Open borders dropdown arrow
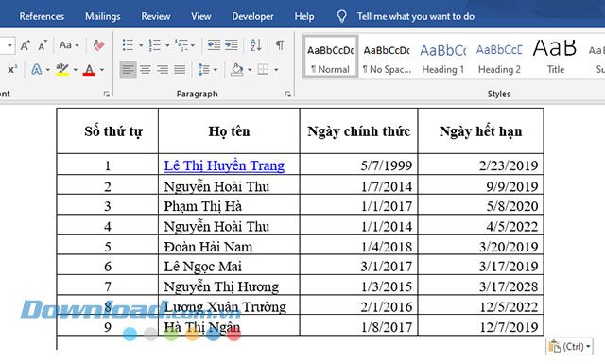Image resolution: width=605 pixels, height=364 pixels. [x=276, y=70]
